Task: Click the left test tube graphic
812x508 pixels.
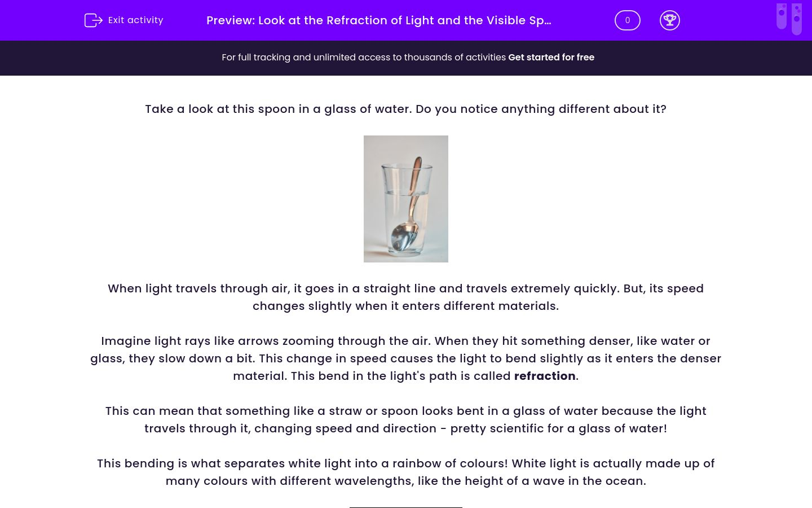Action: [x=782, y=18]
